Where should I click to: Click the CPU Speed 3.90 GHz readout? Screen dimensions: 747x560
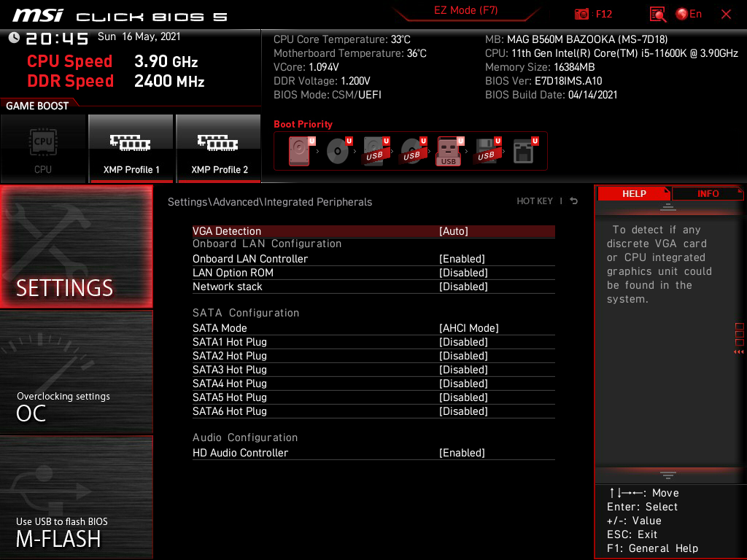(x=112, y=61)
